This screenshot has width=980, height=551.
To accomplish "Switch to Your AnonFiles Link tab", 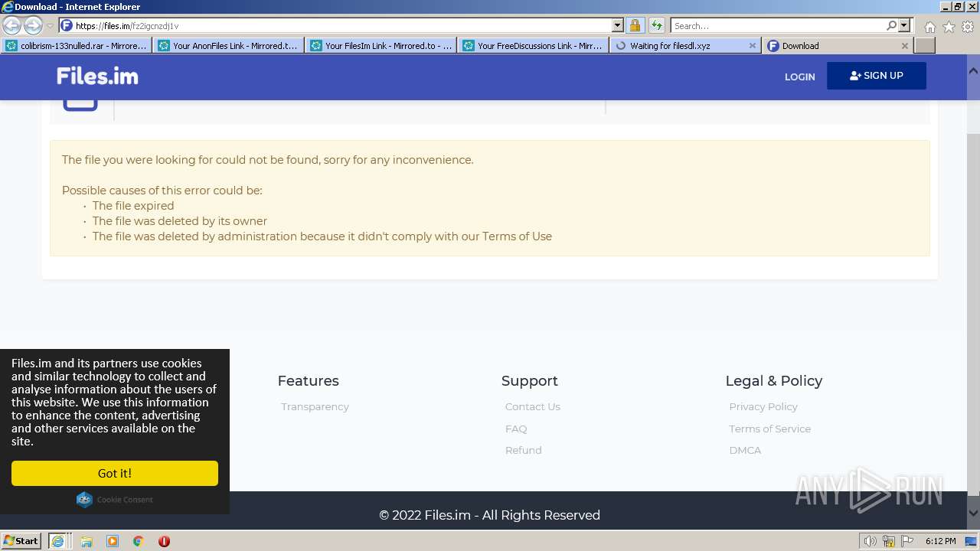I will pos(230,46).
